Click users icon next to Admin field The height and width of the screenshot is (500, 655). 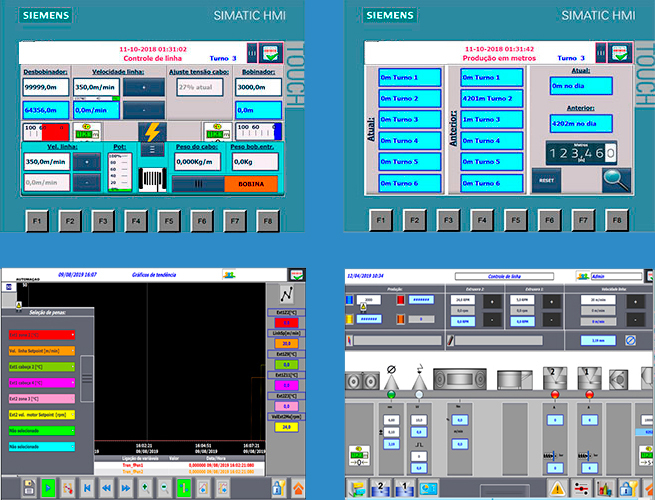(583, 276)
